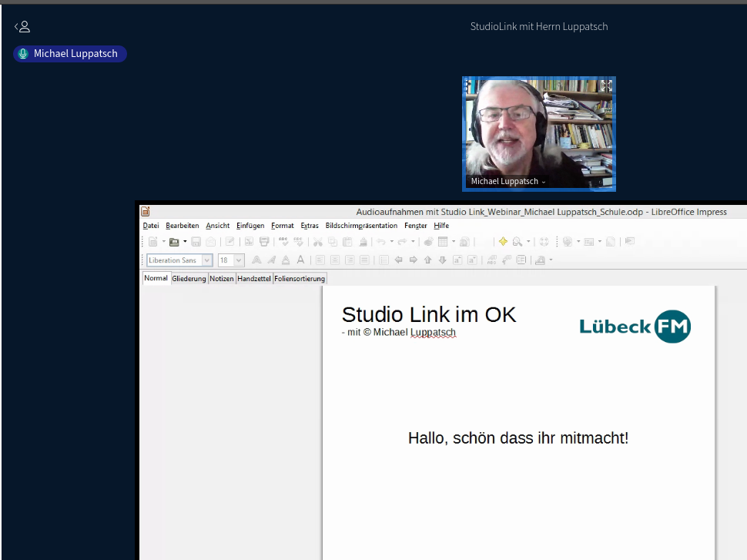Open the font size 18 dropdown
Image resolution: width=747 pixels, height=560 pixels.
239,260
